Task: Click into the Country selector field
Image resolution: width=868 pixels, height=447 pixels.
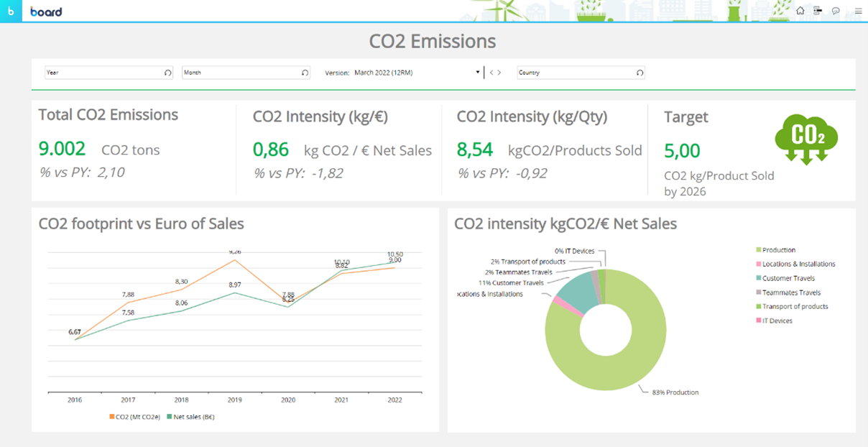Action: point(575,73)
